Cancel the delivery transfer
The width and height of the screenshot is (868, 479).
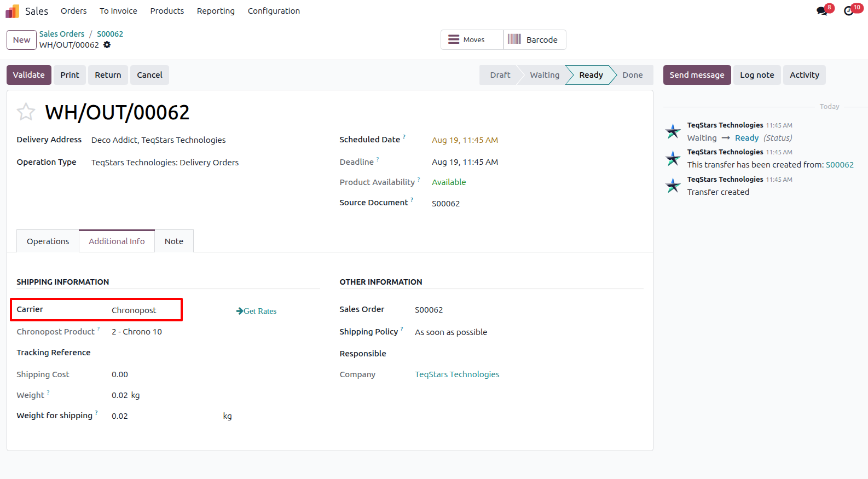tap(149, 75)
